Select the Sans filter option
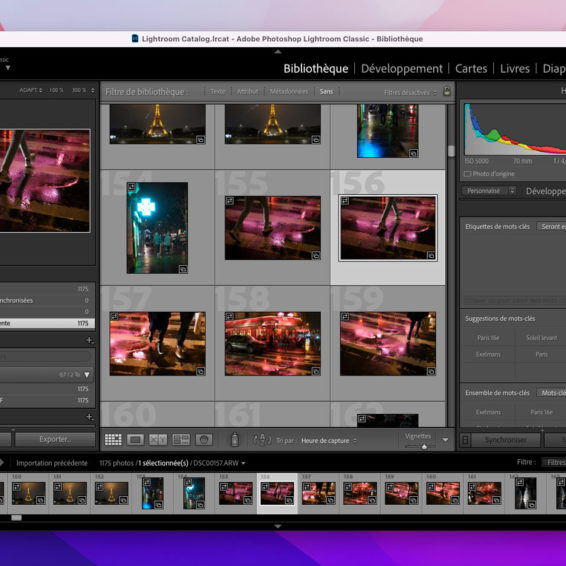 point(326,92)
